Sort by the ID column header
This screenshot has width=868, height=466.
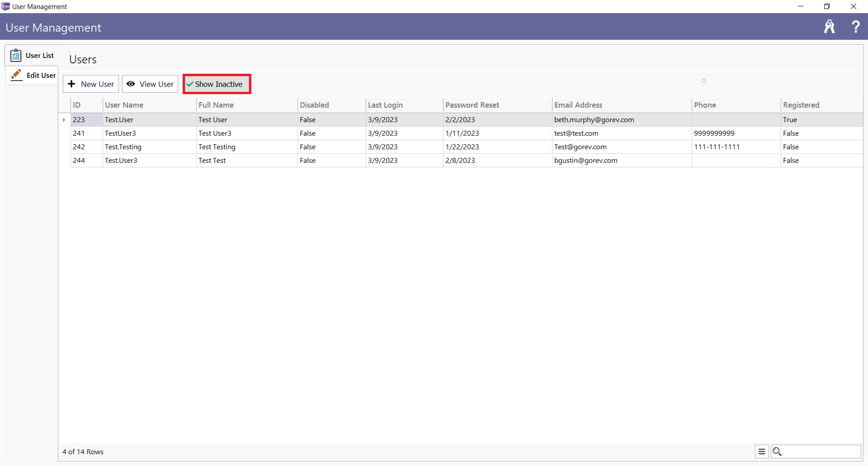(87, 105)
